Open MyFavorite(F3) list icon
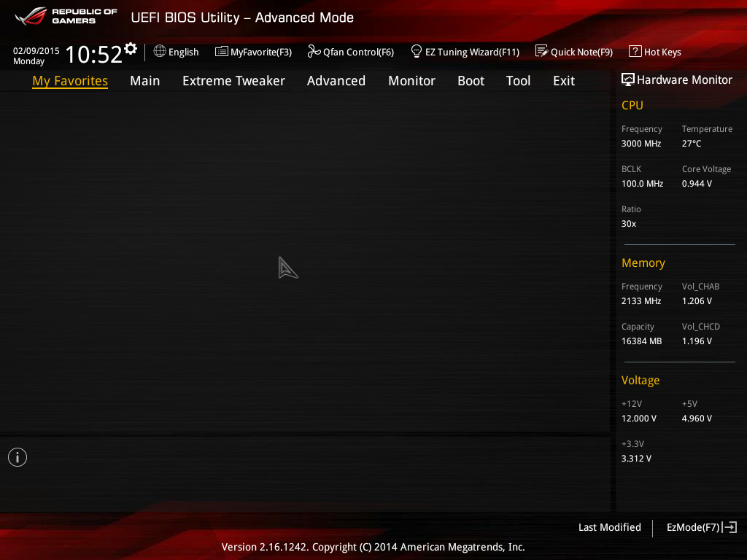 [222, 51]
